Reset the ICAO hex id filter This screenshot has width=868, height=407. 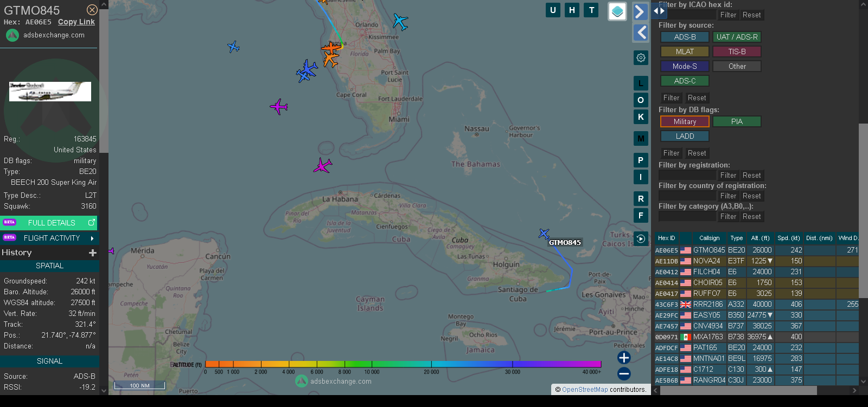[x=751, y=15]
